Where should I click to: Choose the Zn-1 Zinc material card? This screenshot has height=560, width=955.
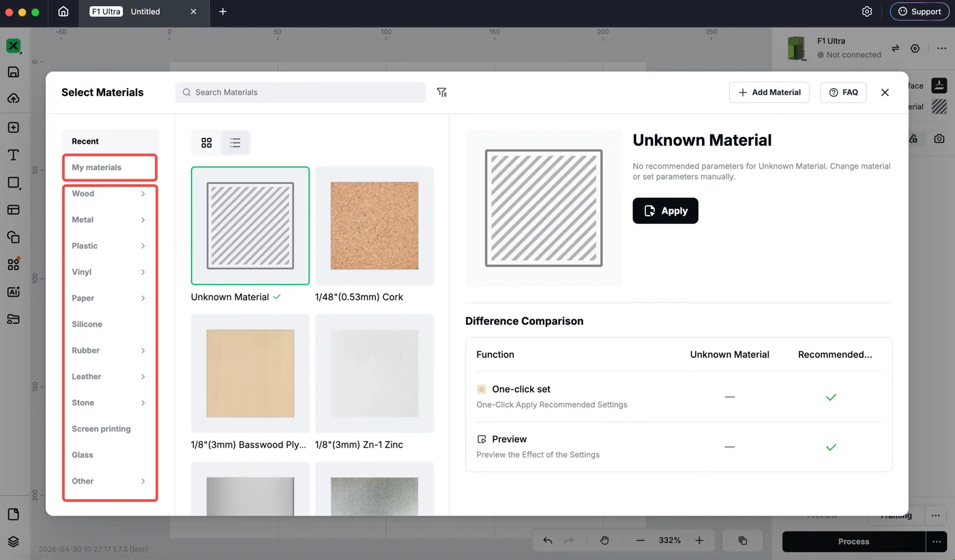click(x=374, y=373)
